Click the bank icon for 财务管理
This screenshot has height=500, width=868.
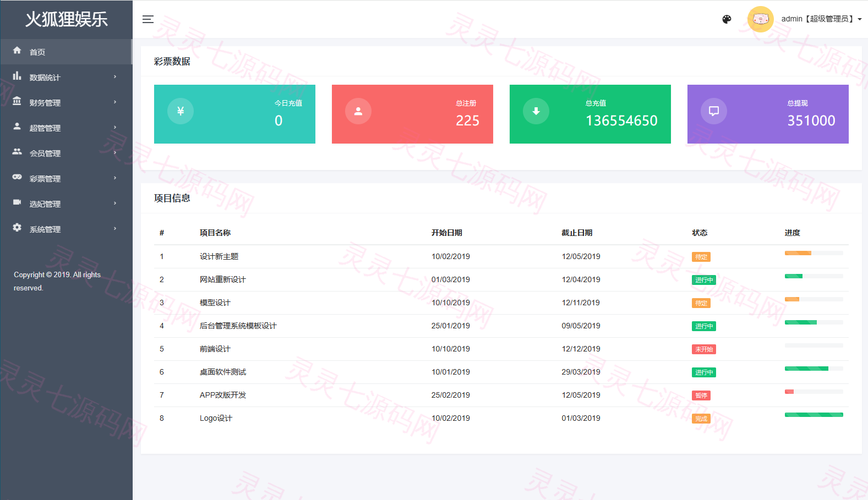point(17,101)
